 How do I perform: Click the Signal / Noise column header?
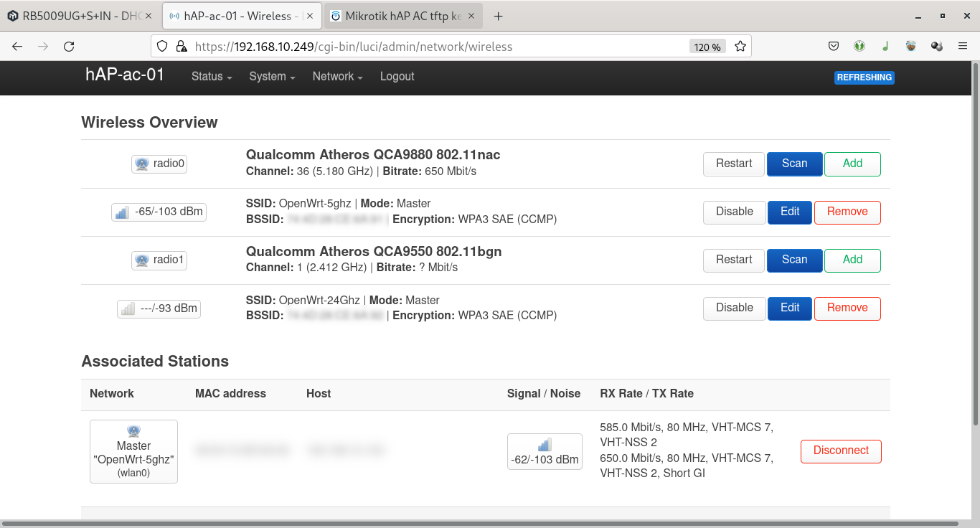(544, 394)
